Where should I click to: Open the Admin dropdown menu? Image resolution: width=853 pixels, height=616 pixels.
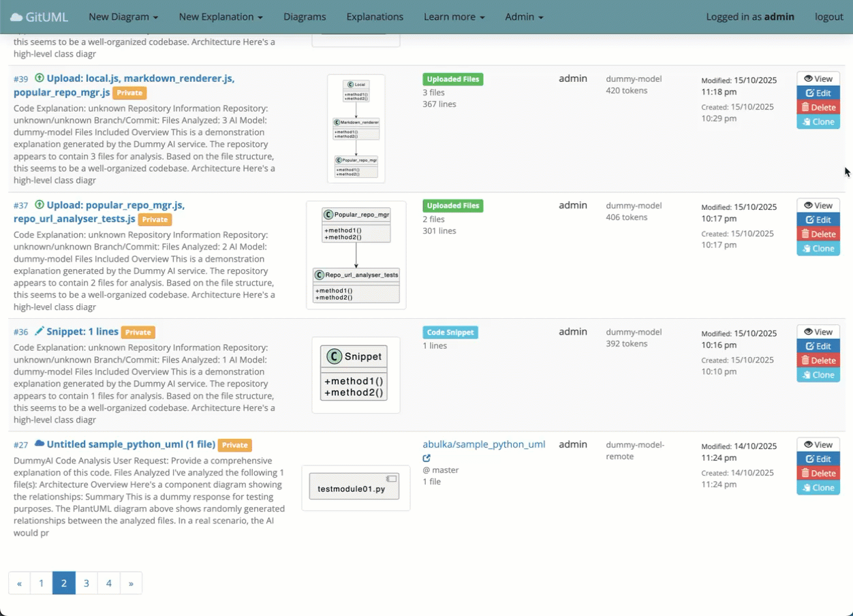coord(524,17)
